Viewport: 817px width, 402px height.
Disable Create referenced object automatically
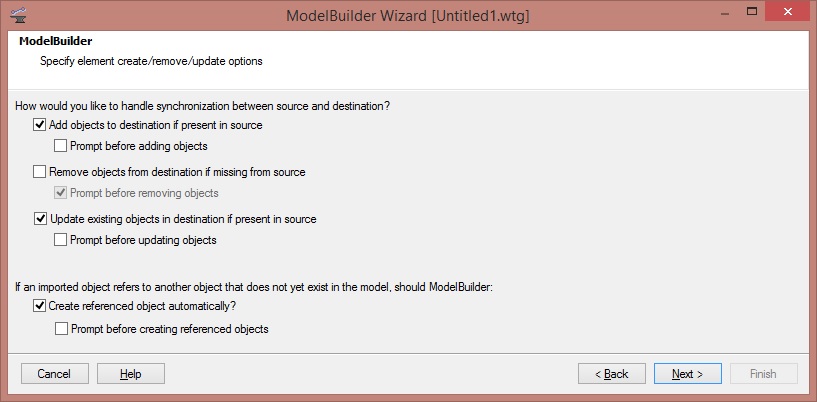pos(40,306)
